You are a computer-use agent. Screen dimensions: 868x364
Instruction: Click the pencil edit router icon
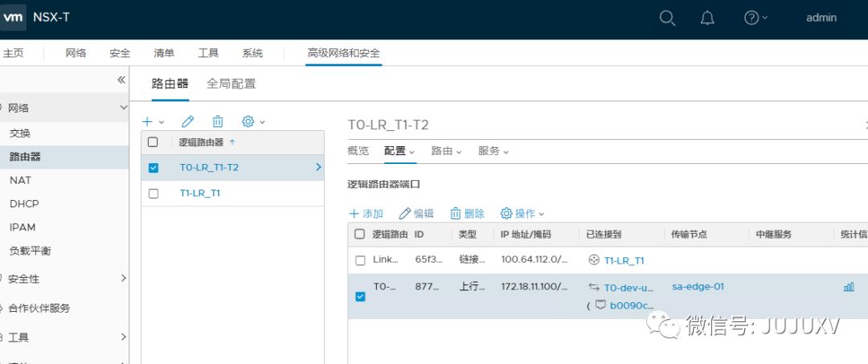pos(188,121)
